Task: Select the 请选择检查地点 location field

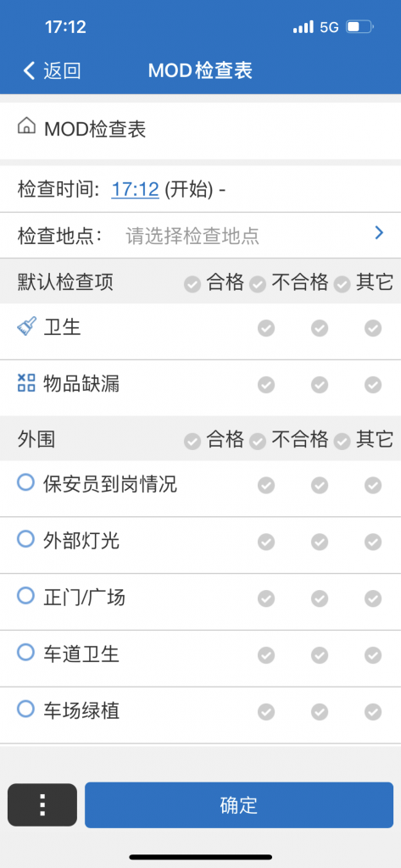Action: 192,236
